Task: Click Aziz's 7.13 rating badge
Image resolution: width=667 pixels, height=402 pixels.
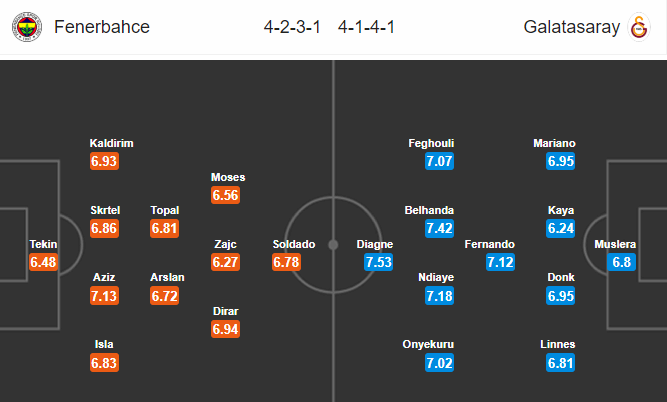Action: [x=104, y=296]
